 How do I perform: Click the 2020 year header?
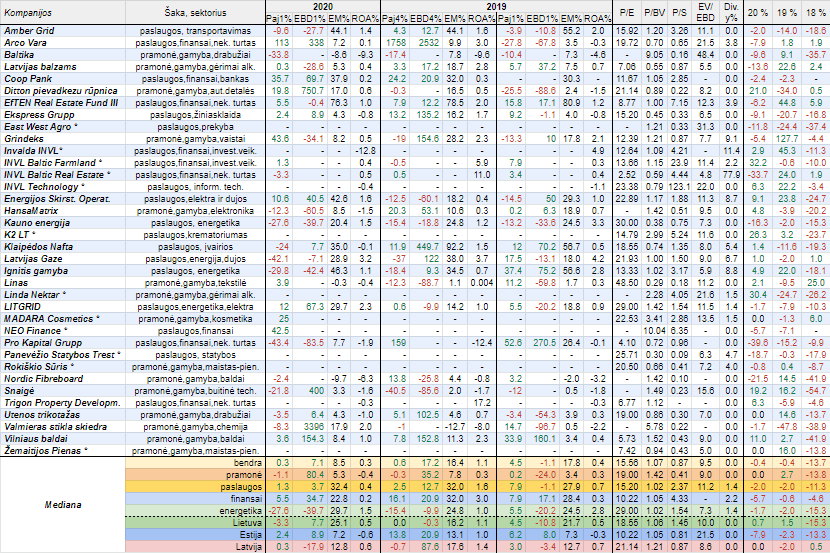coord(322,6)
